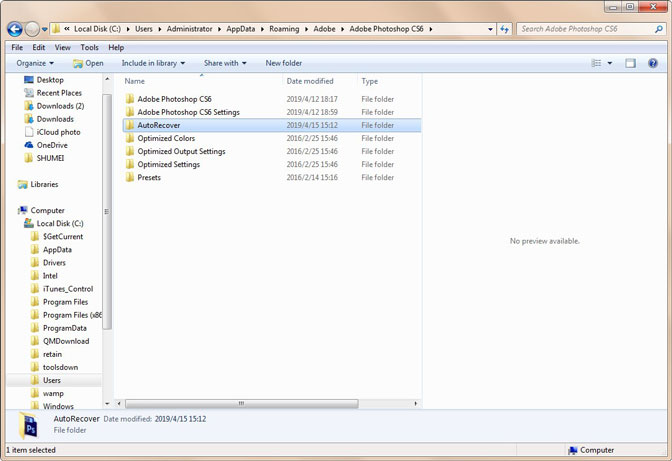The height and width of the screenshot is (461, 672).
Task: Open wamp folder in the tree
Action: click(53, 393)
